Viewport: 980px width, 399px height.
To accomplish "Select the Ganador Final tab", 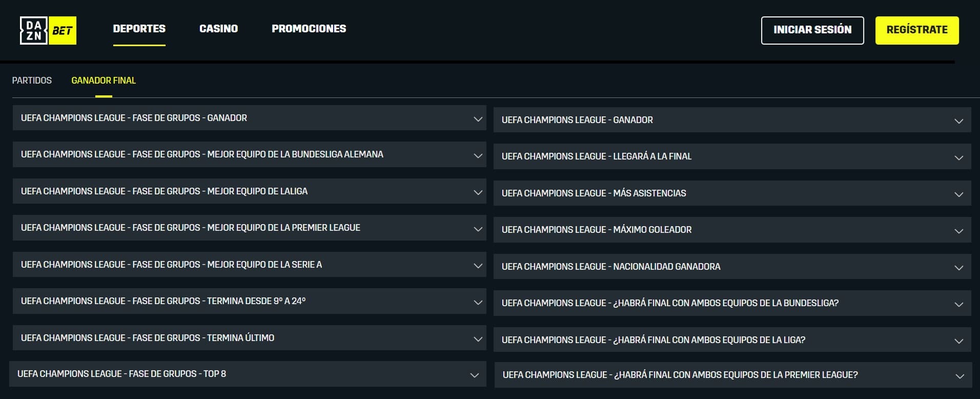I will pyautogui.click(x=104, y=81).
